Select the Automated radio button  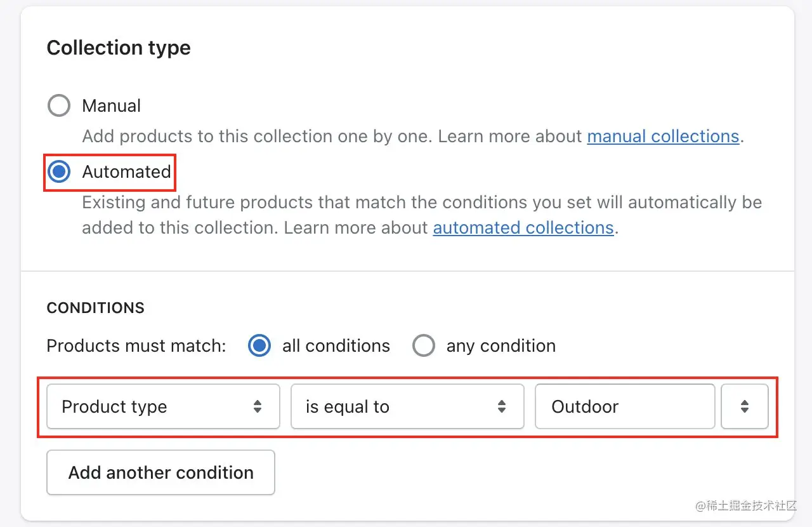[59, 171]
